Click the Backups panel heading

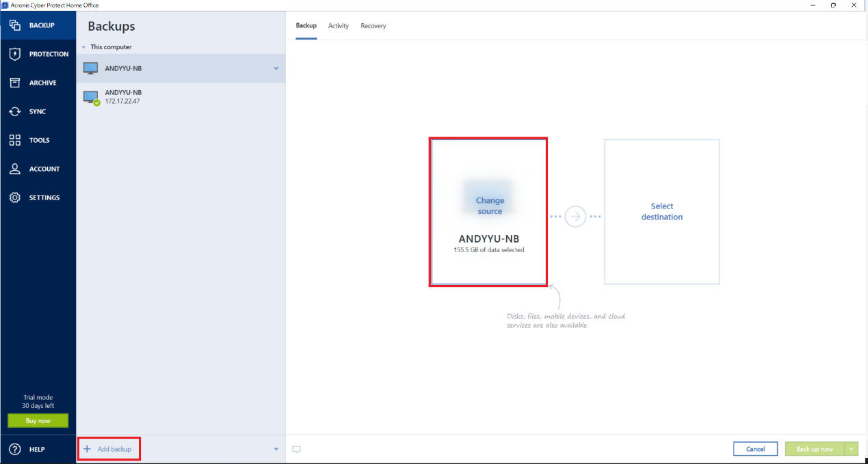point(111,27)
